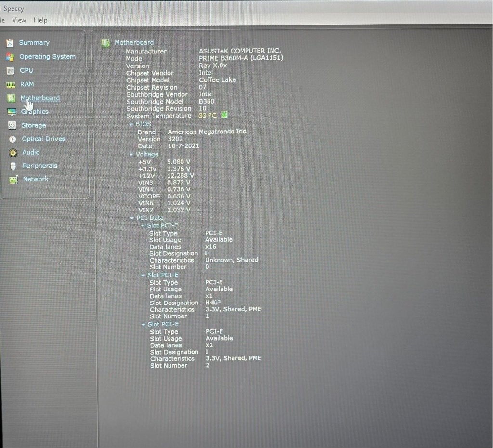Screen dimensions: 493x448
Task: Click the Southbridge Vendor label
Action: tap(157, 95)
